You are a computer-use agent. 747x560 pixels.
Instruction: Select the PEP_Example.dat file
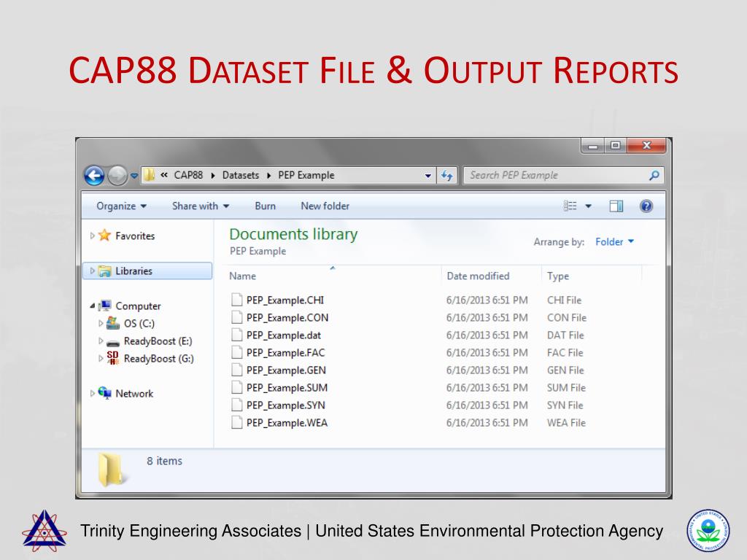click(x=283, y=335)
